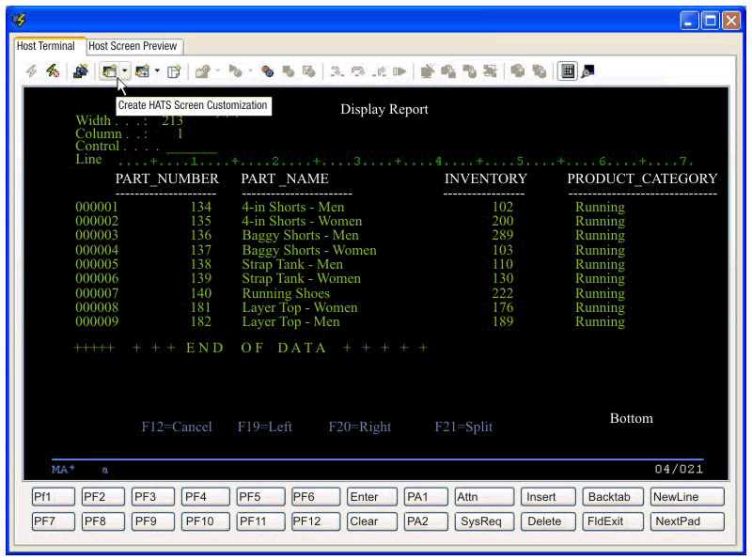Click the Step Into debug icon
The height and width of the screenshot is (560, 752).
pos(337,71)
